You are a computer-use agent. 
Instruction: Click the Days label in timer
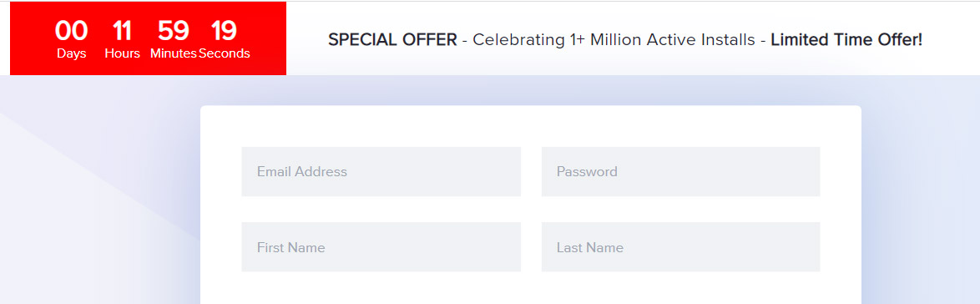point(71,53)
